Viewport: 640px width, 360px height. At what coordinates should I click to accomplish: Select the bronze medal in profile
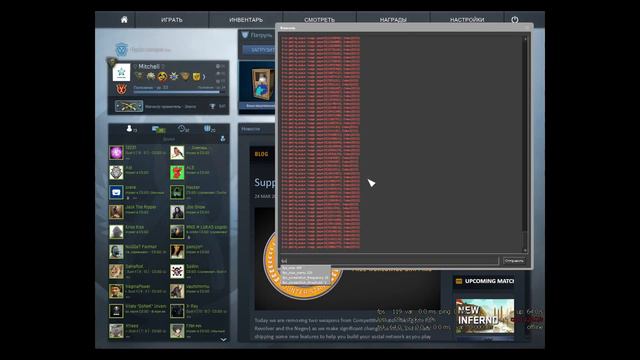(185, 76)
